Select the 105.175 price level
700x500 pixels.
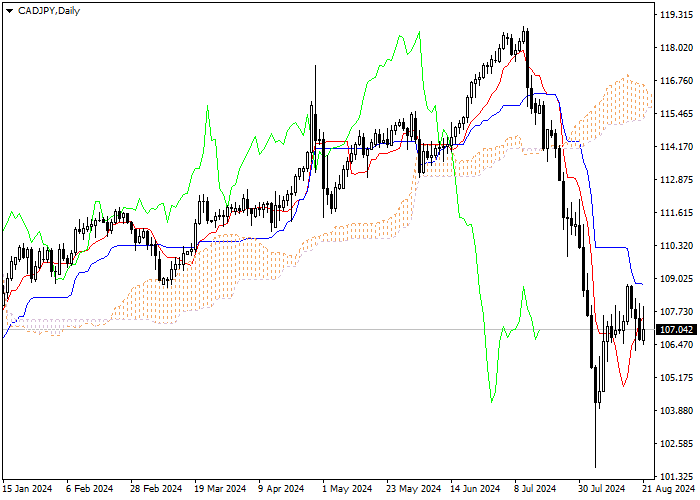point(676,378)
